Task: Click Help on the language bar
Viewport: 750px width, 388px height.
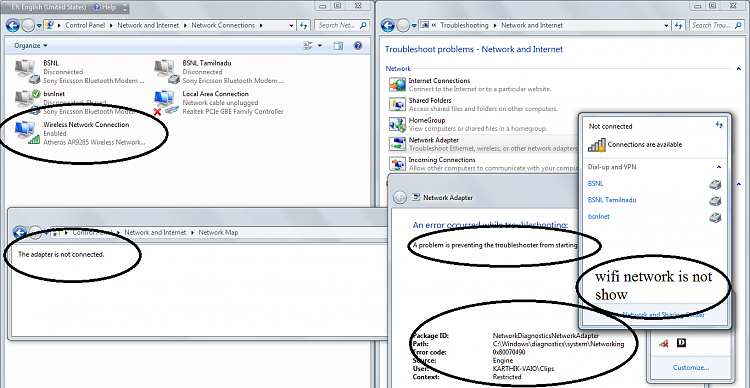Action: click(x=104, y=8)
